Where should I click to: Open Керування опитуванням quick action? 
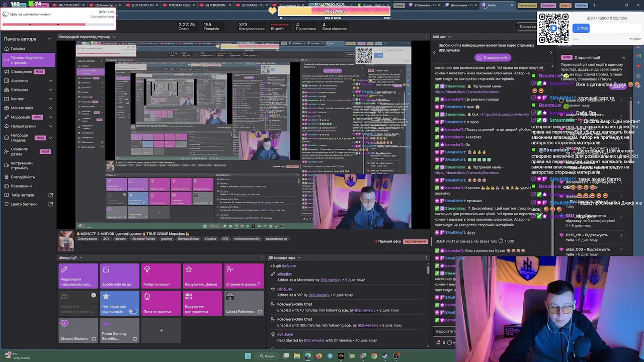(x=202, y=303)
